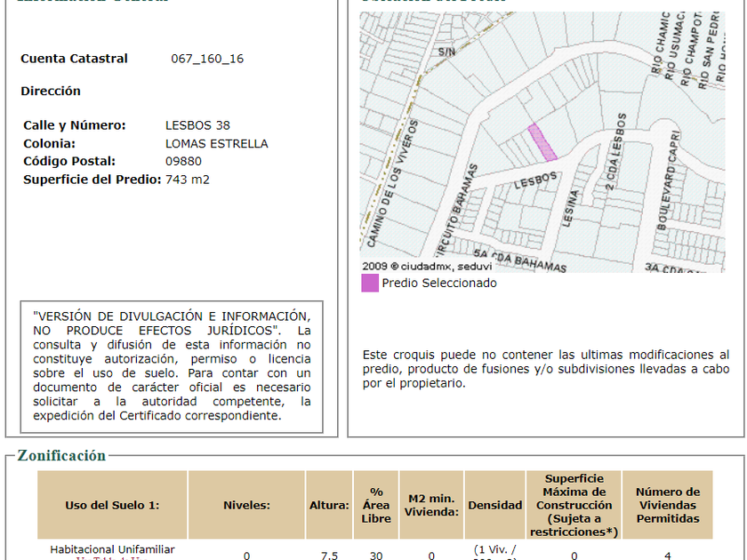The image size is (747, 560).
Task: Click the LESBOS 38 address value
Action: pyautogui.click(x=197, y=125)
